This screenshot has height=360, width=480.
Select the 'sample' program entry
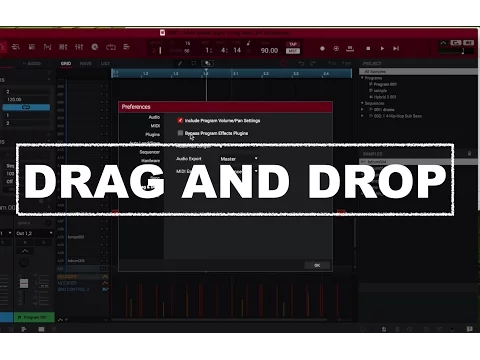click(380, 91)
